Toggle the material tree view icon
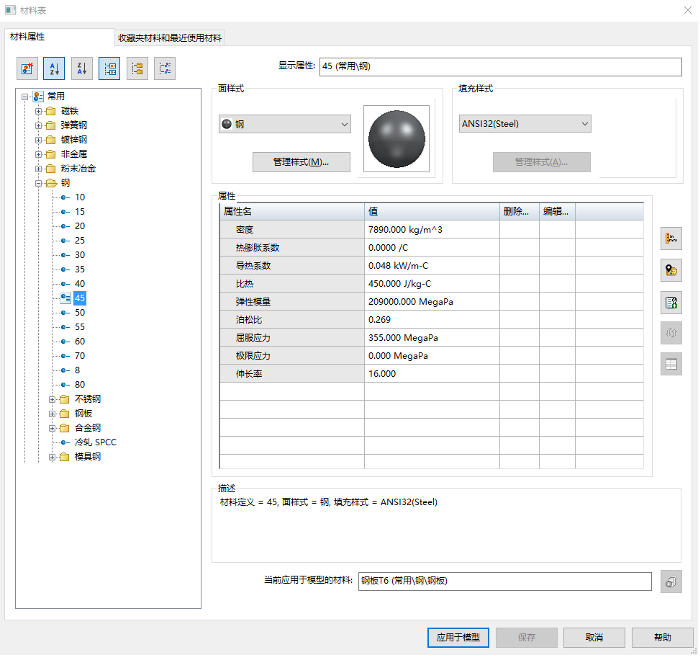 point(110,68)
